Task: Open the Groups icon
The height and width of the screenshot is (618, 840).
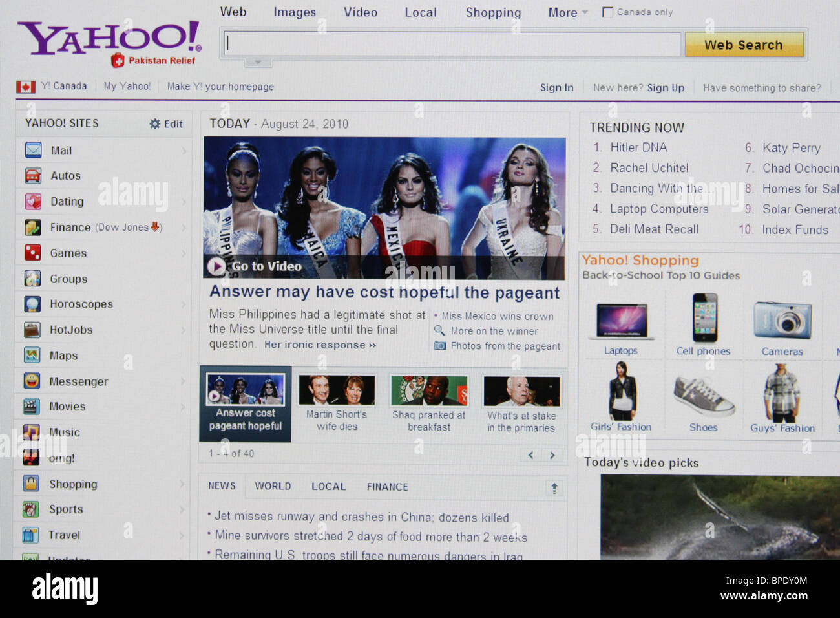Action: (33, 279)
